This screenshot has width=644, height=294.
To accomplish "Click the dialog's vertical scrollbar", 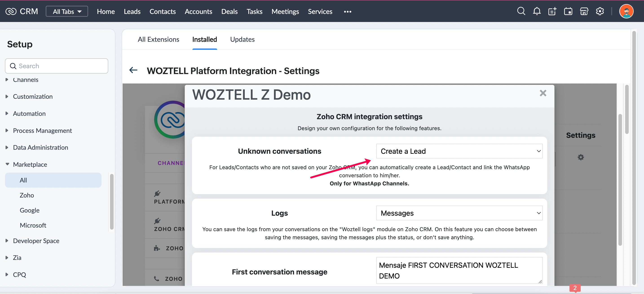I will (x=620, y=180).
